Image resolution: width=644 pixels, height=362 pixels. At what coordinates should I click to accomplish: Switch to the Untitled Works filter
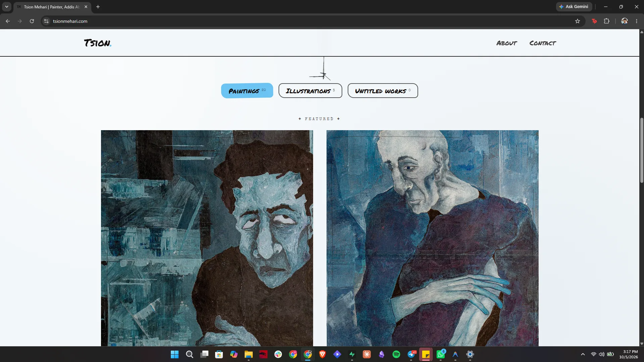tap(383, 91)
